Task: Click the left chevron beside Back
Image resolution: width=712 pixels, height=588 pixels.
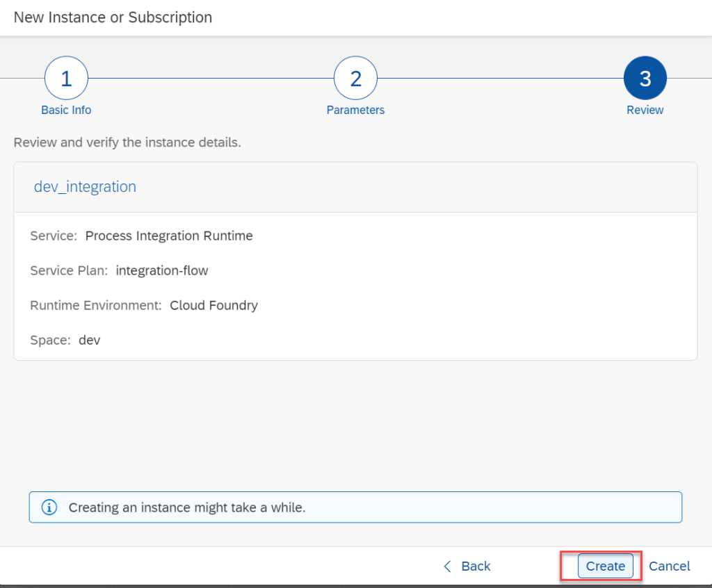Action: click(448, 566)
